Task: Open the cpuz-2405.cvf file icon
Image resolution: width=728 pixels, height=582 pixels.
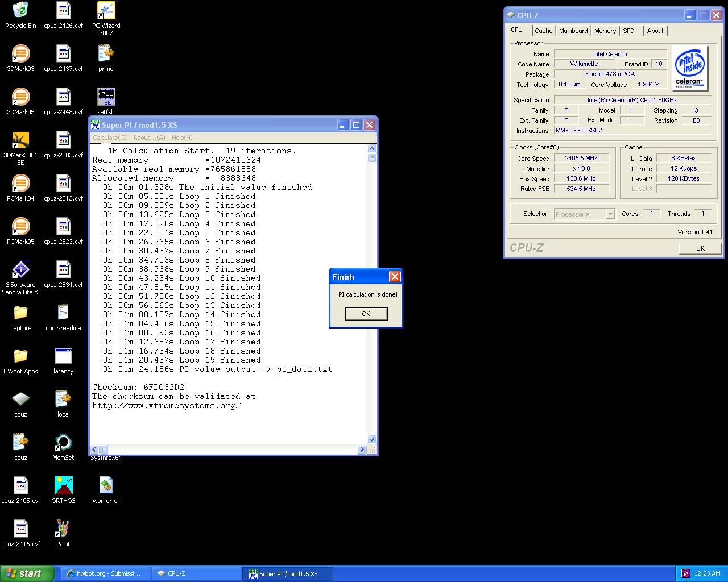Action: [x=20, y=490]
